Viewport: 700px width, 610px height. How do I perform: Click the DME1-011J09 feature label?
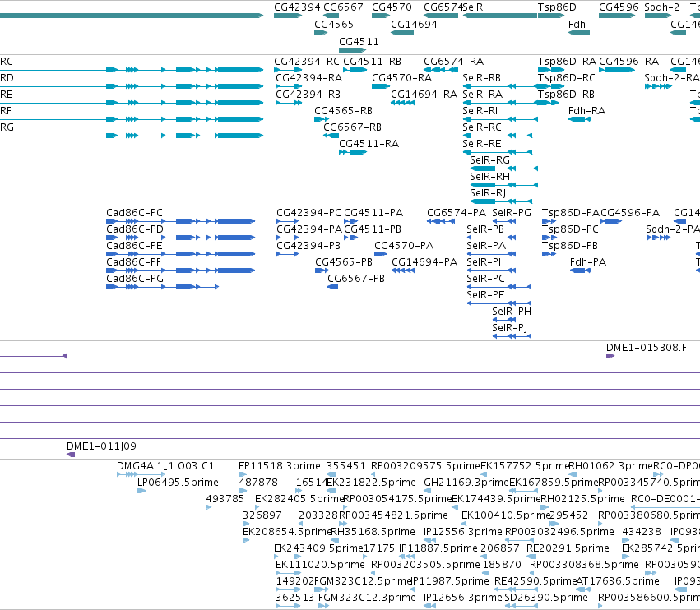point(101,446)
